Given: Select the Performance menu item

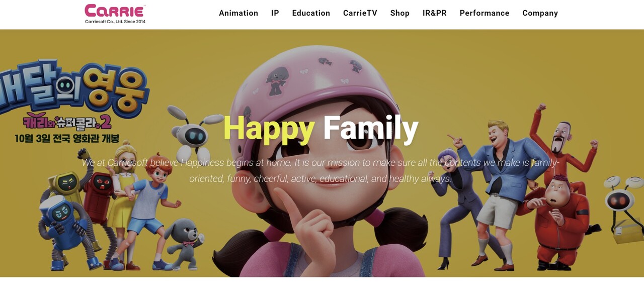Looking at the screenshot, I should [x=485, y=13].
